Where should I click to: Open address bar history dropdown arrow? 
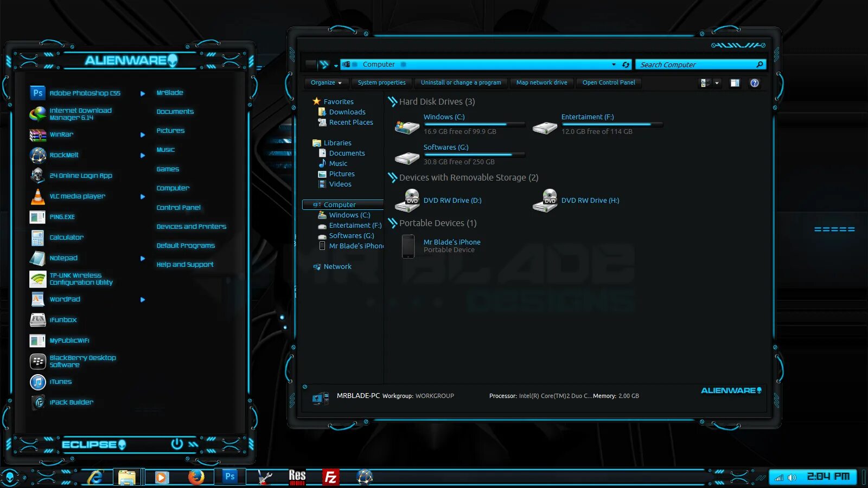pos(614,65)
